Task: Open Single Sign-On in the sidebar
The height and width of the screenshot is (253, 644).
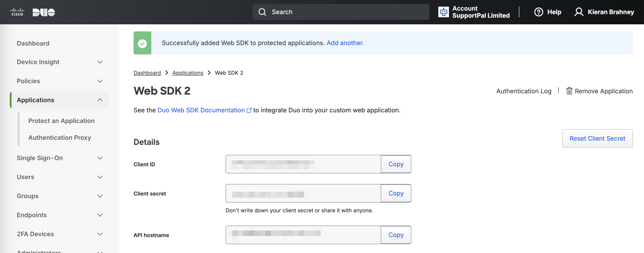Action: coord(40,158)
